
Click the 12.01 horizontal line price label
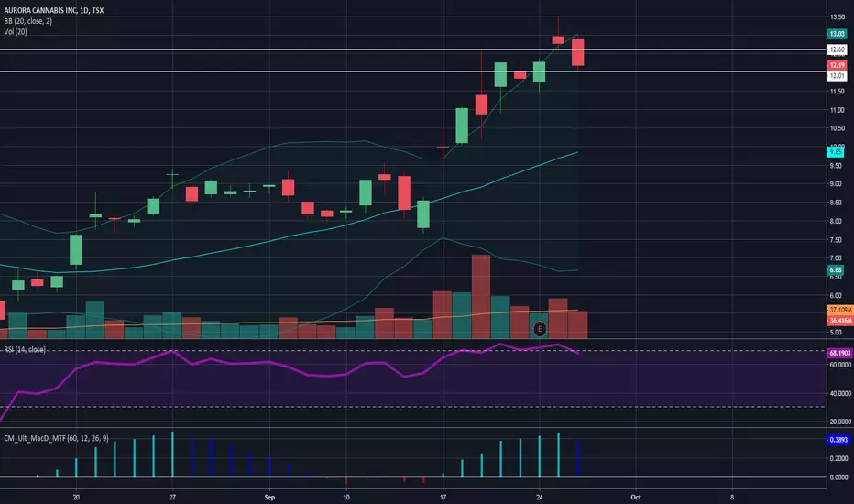pos(837,76)
